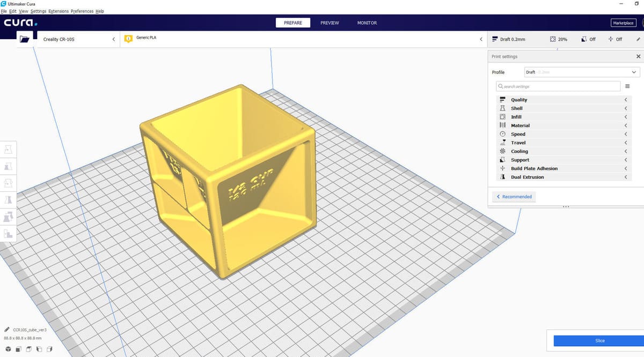
Task: Switch to the Preview tab
Action: click(330, 23)
